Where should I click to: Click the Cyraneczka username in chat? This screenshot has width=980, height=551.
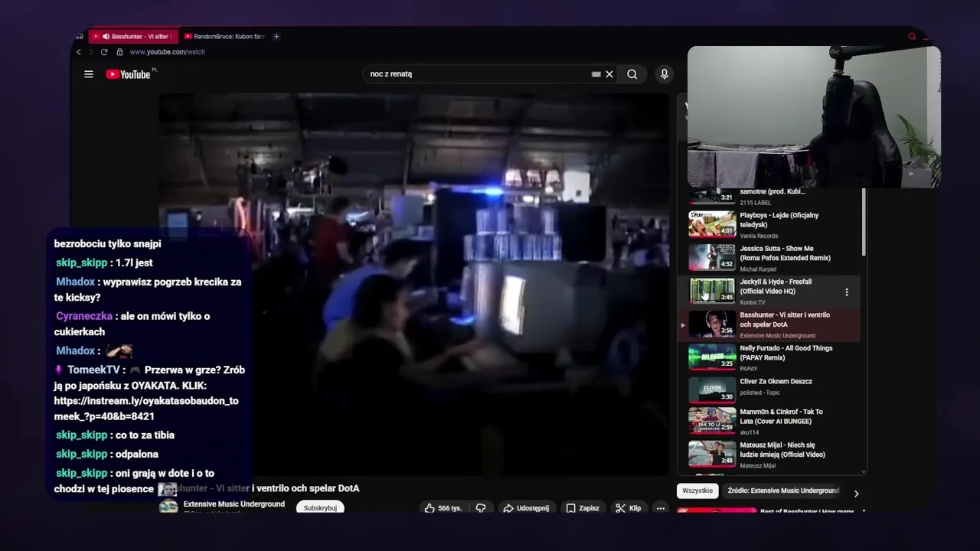coord(84,316)
